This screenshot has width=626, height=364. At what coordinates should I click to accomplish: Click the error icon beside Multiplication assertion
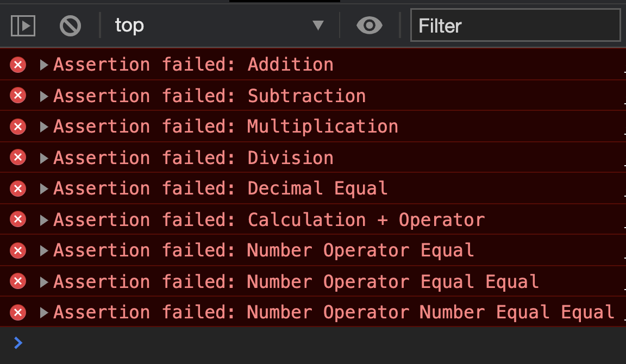[x=17, y=126]
